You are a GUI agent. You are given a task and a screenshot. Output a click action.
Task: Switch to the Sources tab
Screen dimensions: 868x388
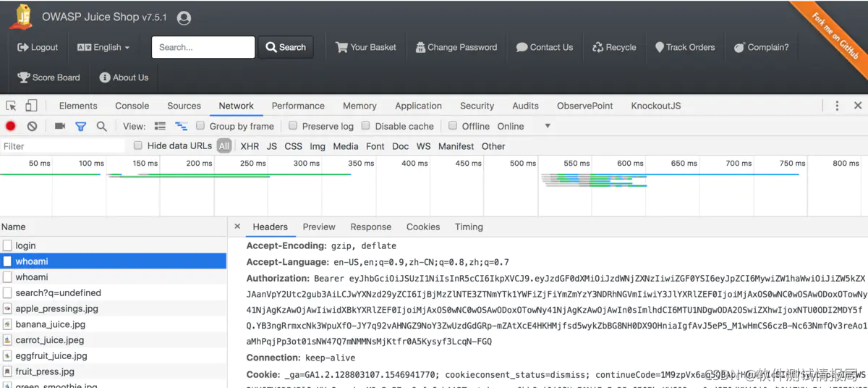click(184, 106)
